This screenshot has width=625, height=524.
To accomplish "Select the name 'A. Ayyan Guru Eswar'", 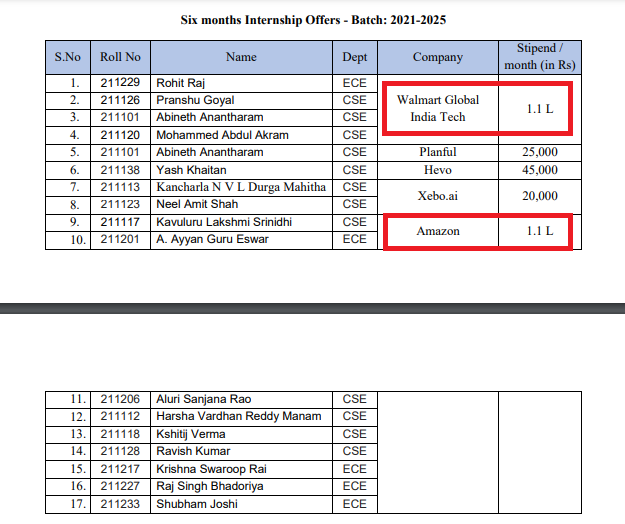I will [x=212, y=239].
